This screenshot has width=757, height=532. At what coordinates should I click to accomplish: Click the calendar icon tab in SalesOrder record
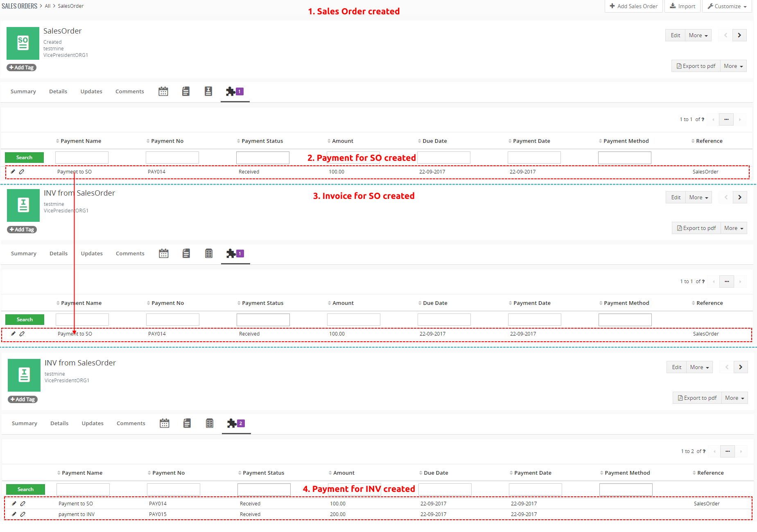163,91
